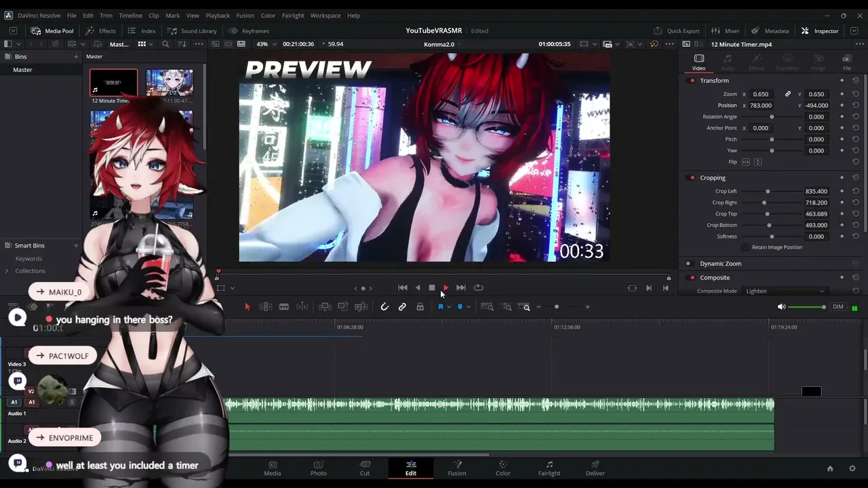Open the audio Mixer panel
The image size is (868, 488).
pos(726,30)
